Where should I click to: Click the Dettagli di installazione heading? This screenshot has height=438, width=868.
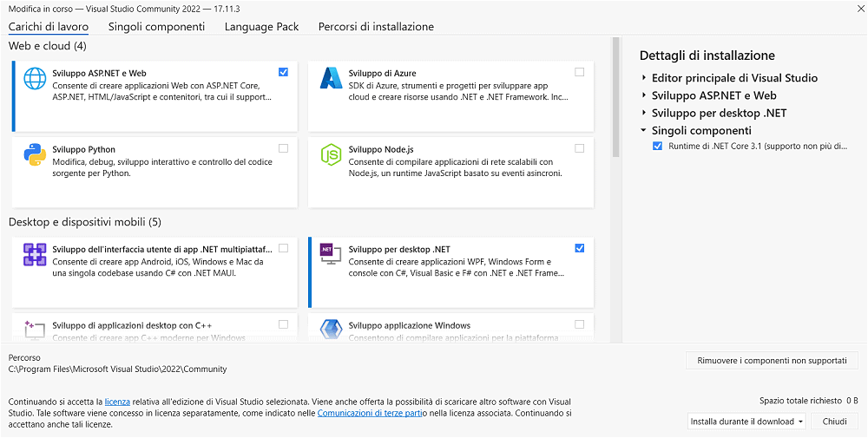[707, 56]
